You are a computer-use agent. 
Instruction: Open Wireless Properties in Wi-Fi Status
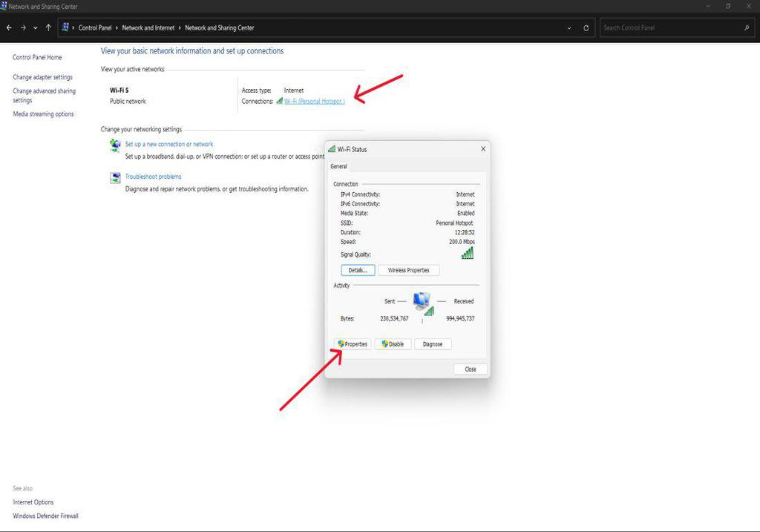[x=409, y=270]
